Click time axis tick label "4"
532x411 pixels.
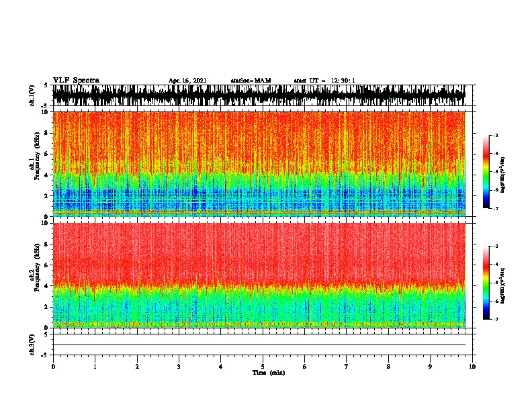221,367
